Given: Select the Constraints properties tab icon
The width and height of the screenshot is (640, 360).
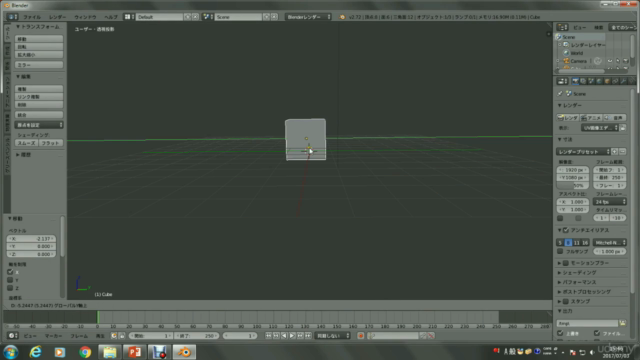Looking at the screenshot, I should (615, 81).
